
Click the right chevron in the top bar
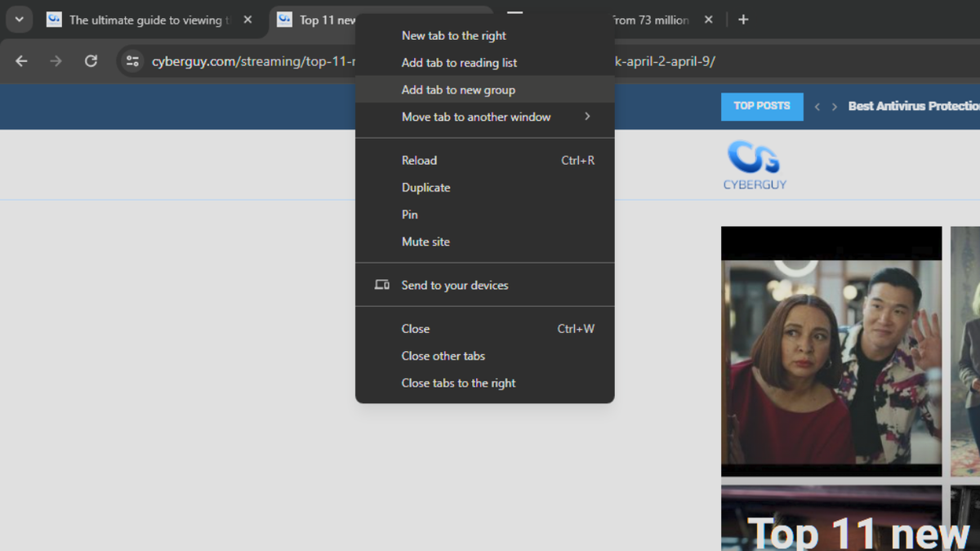click(834, 106)
